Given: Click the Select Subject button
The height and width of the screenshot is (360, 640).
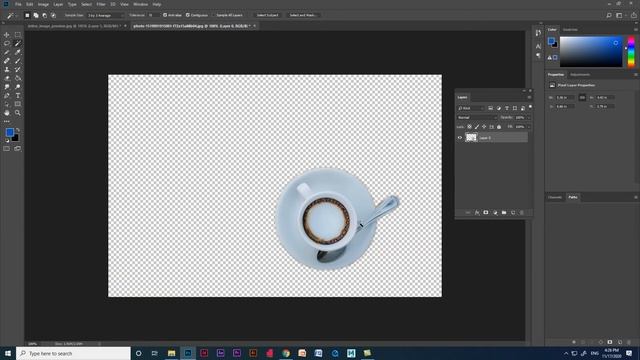Looking at the screenshot, I should click(x=267, y=15).
